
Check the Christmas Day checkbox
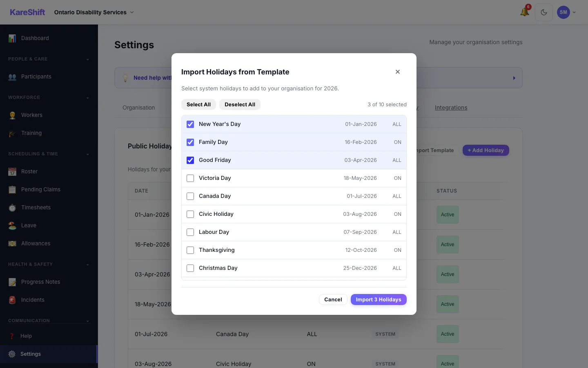pos(190,268)
